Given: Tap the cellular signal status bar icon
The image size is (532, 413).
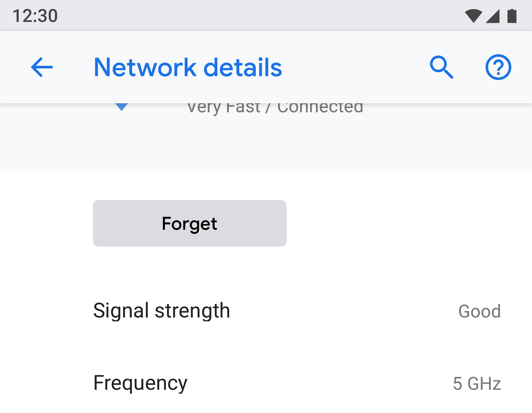Looking at the screenshot, I should pyautogui.click(x=493, y=16).
